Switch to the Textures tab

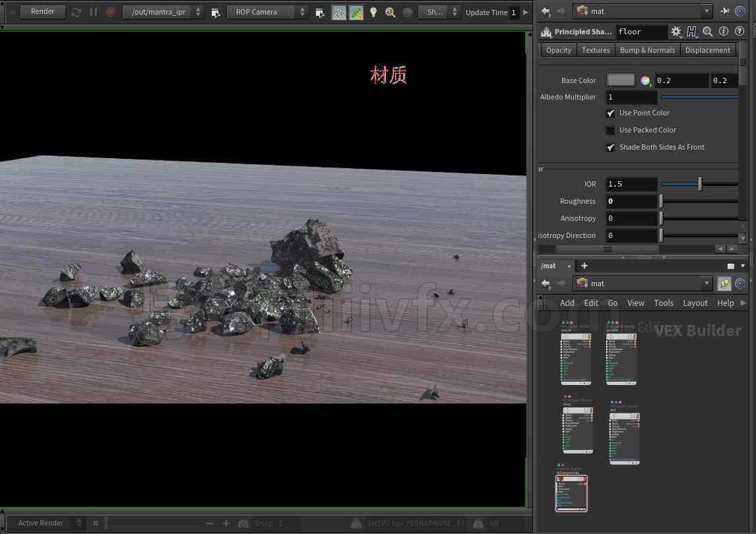pyautogui.click(x=596, y=50)
